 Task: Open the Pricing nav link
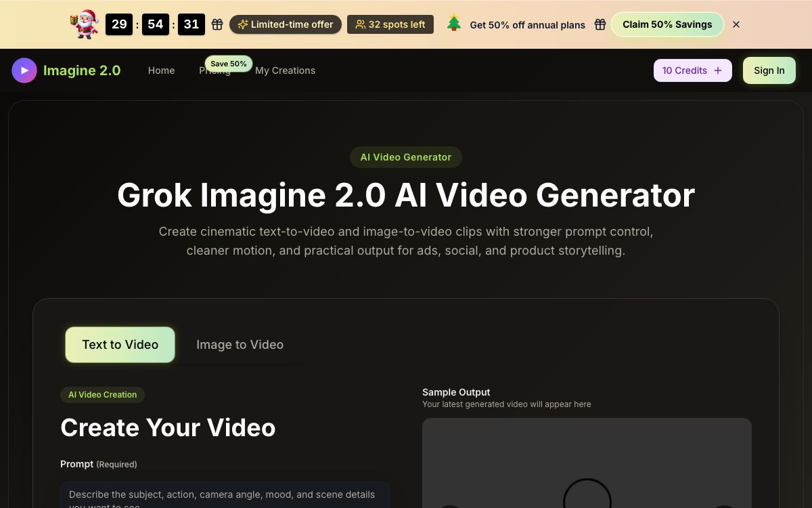click(215, 70)
